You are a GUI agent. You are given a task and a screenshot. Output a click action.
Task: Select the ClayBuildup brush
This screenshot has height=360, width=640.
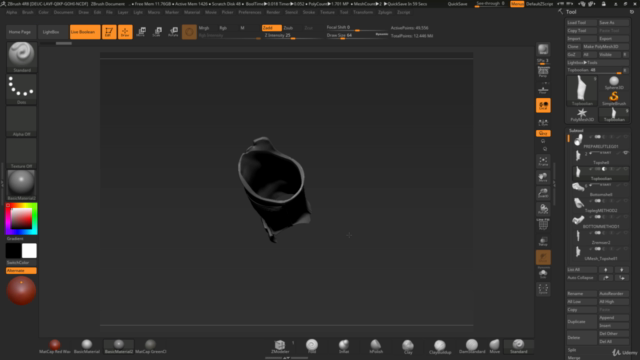[440, 346]
